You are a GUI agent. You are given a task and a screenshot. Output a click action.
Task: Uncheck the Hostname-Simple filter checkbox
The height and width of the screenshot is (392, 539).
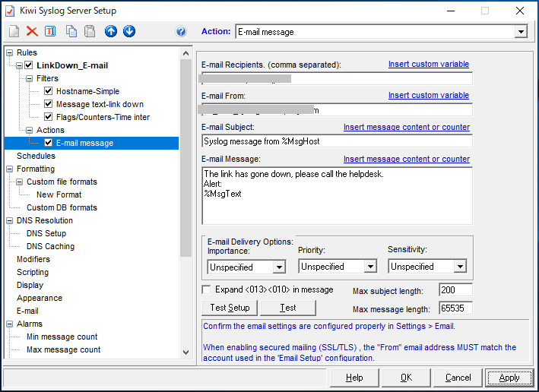48,91
